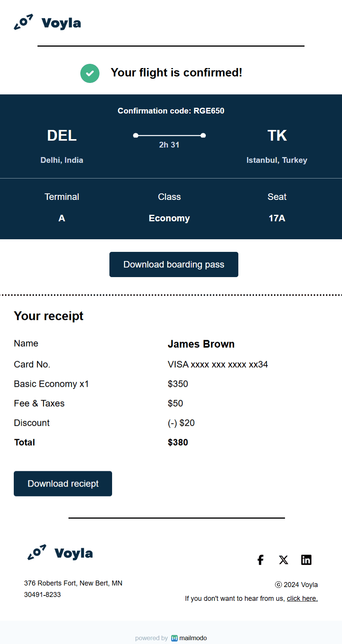Select the Terminal A value
Viewport: 342px width, 644px height.
[x=62, y=218]
